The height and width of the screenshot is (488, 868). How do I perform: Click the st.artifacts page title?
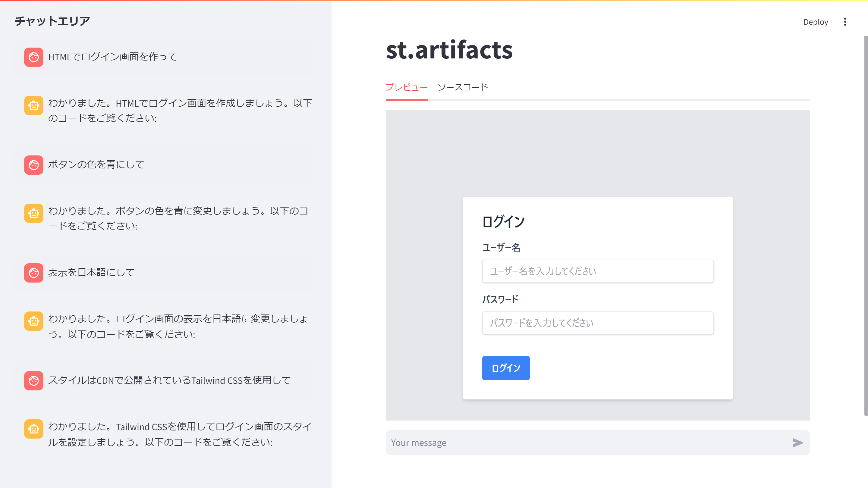pos(449,50)
